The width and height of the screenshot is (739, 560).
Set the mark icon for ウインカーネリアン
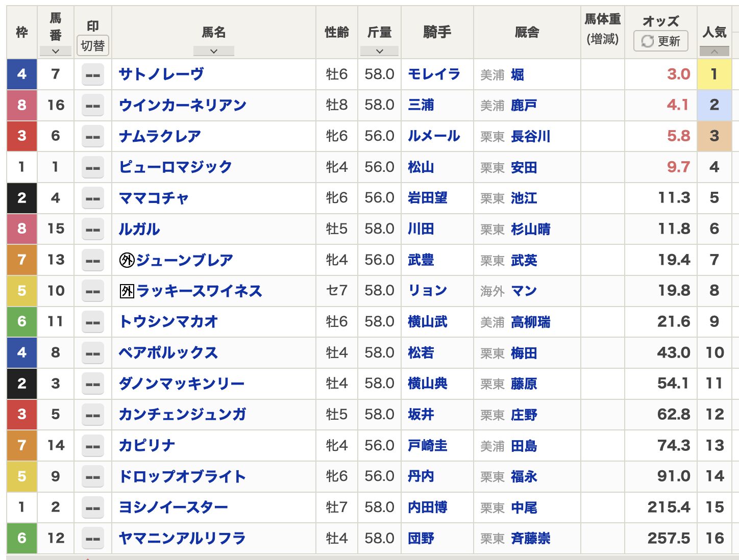(x=93, y=106)
